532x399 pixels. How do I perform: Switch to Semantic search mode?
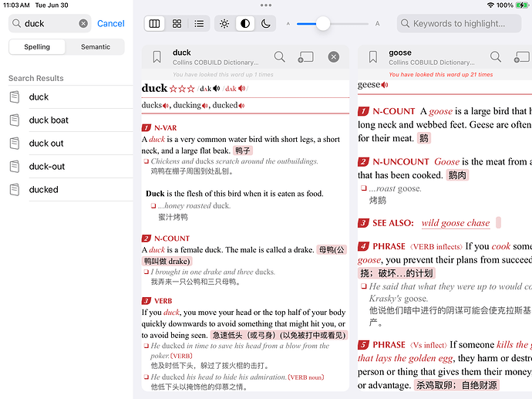click(x=96, y=47)
